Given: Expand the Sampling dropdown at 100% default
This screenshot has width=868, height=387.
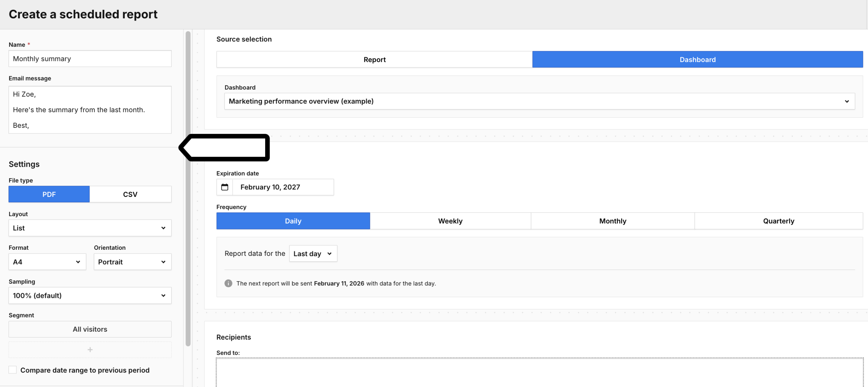Looking at the screenshot, I should point(90,296).
